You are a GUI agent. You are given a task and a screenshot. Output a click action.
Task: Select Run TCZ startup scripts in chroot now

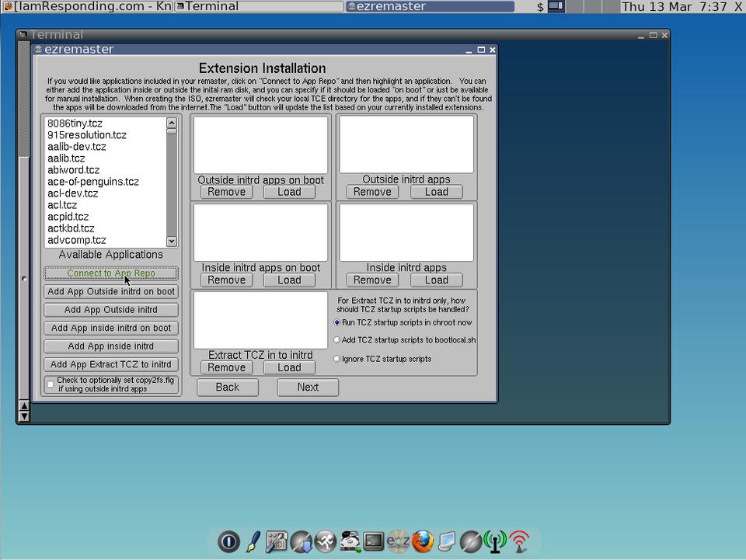coord(336,322)
